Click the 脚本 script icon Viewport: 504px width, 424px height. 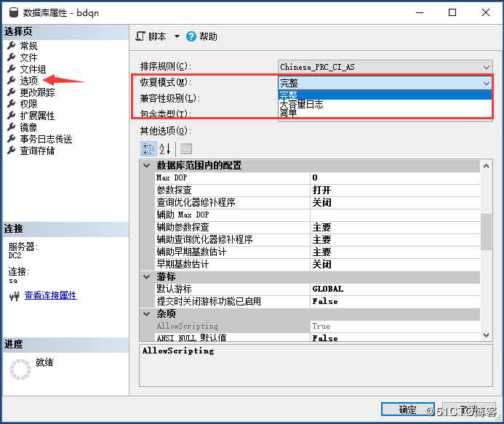click(x=140, y=36)
